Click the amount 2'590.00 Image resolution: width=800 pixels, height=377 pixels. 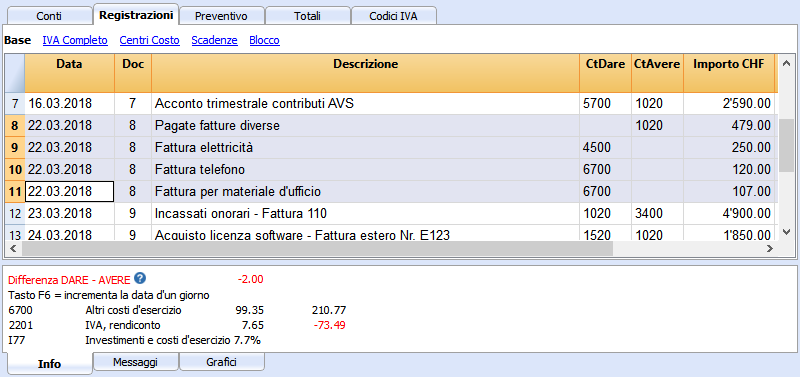(x=729, y=104)
